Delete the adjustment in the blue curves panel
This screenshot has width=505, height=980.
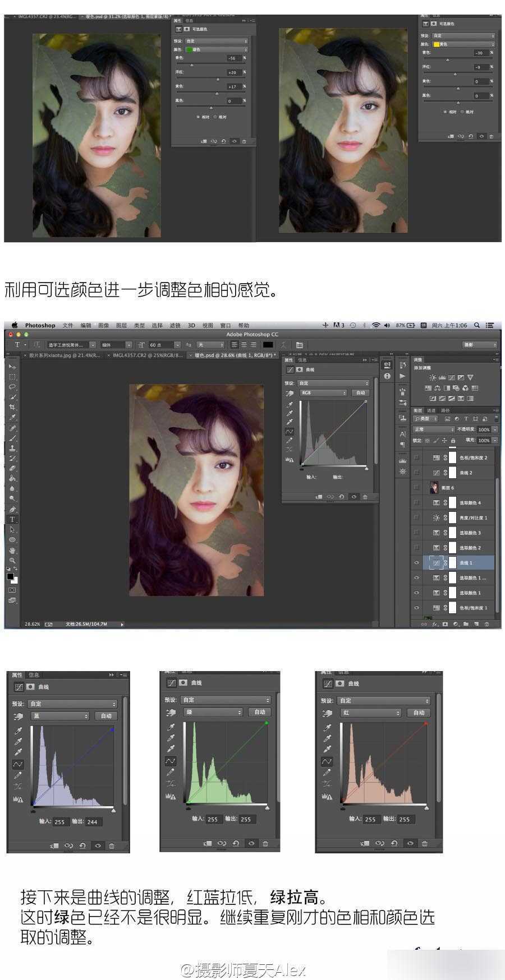[112, 845]
